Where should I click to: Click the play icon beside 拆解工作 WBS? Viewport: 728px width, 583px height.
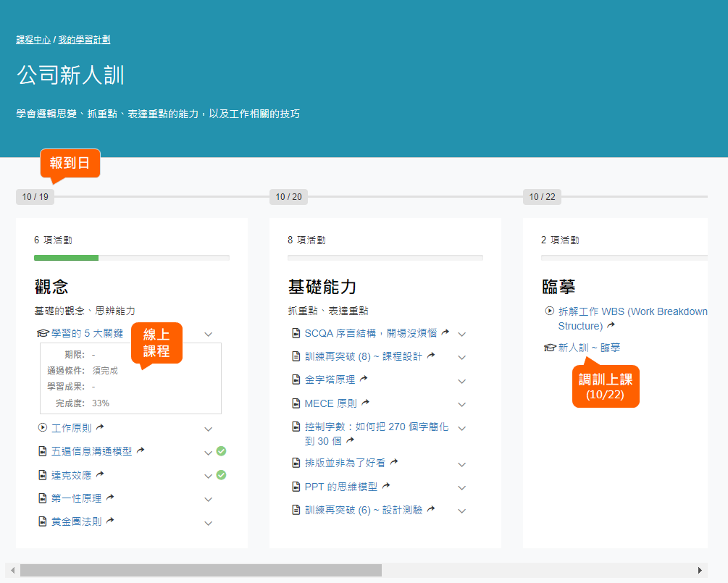549,311
